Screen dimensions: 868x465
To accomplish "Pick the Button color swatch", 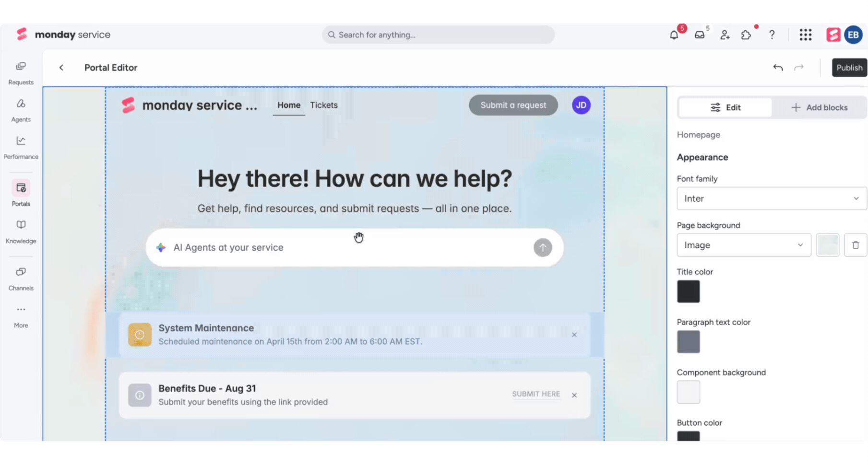I will point(689,435).
